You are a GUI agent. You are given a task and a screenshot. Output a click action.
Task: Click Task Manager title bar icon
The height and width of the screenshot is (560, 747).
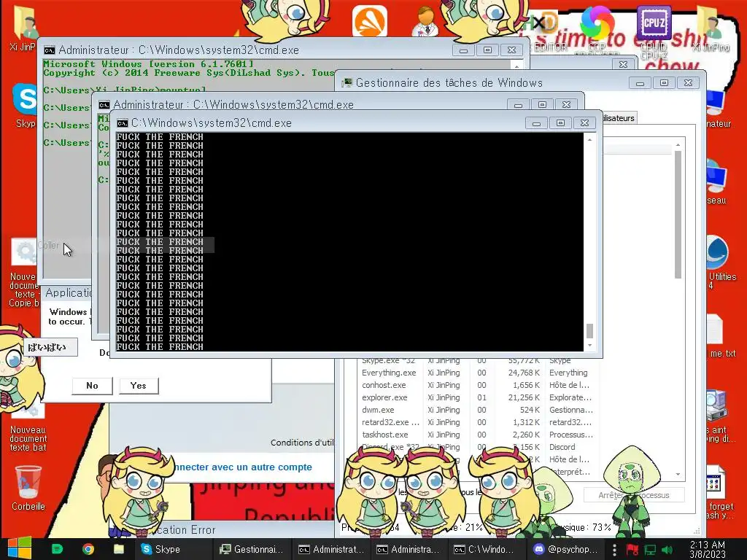[347, 83]
